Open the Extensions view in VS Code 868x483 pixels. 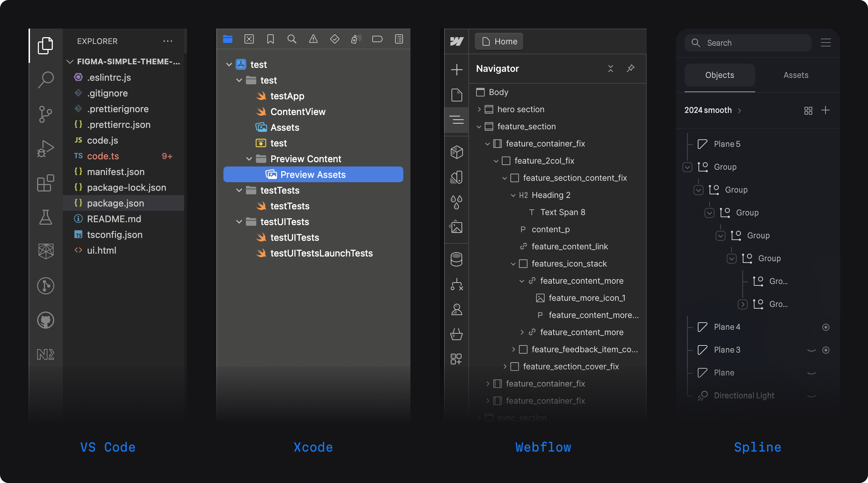45,183
